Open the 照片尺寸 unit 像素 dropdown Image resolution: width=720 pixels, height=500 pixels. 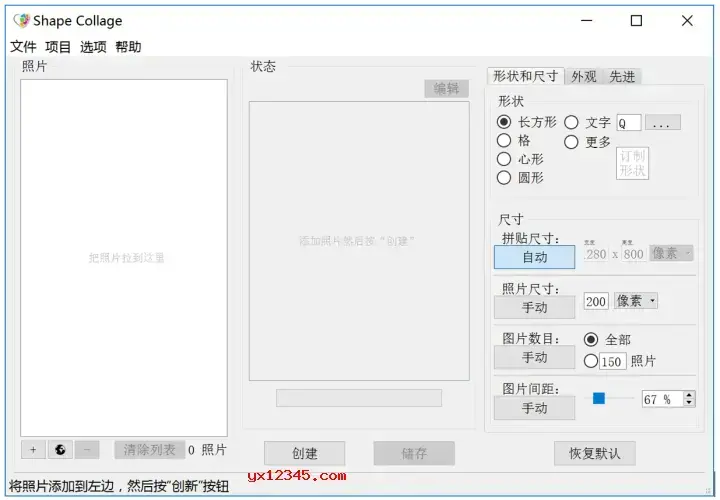point(636,301)
